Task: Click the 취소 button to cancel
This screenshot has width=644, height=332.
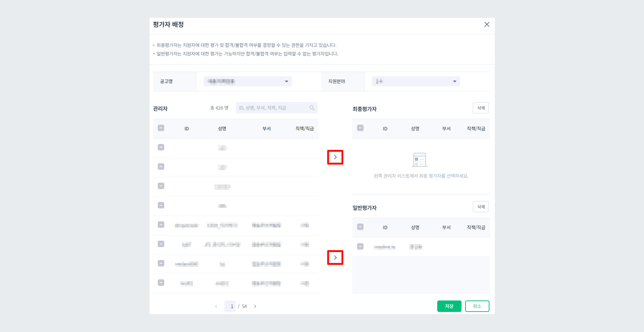Action: click(477, 306)
